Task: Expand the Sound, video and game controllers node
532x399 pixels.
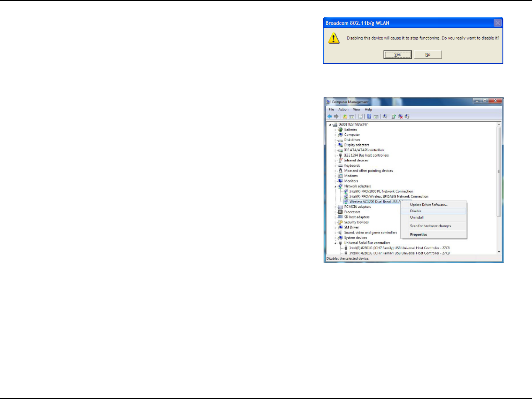Action: 335,233
